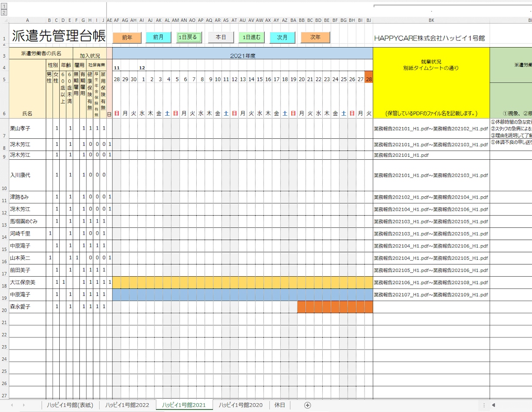Add a new sheet with plus icon
The height and width of the screenshot is (412, 532).
pos(307,405)
